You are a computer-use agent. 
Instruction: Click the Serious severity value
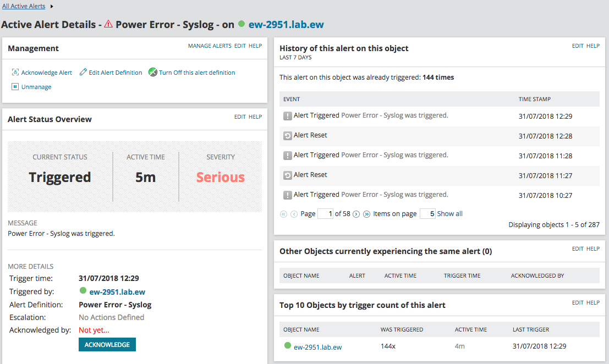pos(221,178)
